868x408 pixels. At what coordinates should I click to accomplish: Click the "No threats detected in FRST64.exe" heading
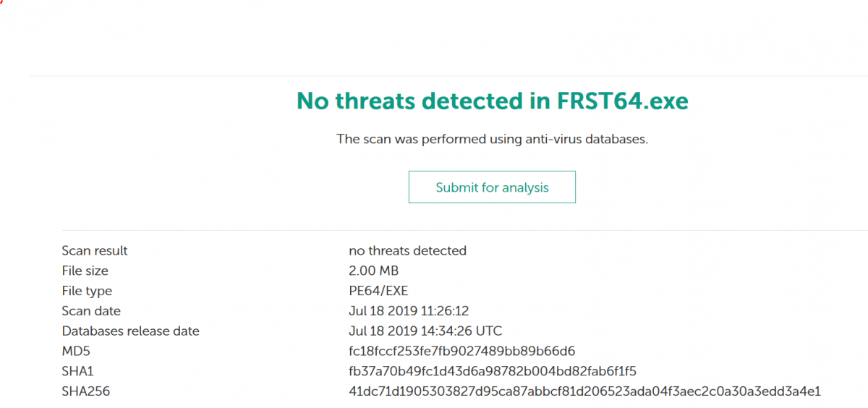tap(492, 101)
